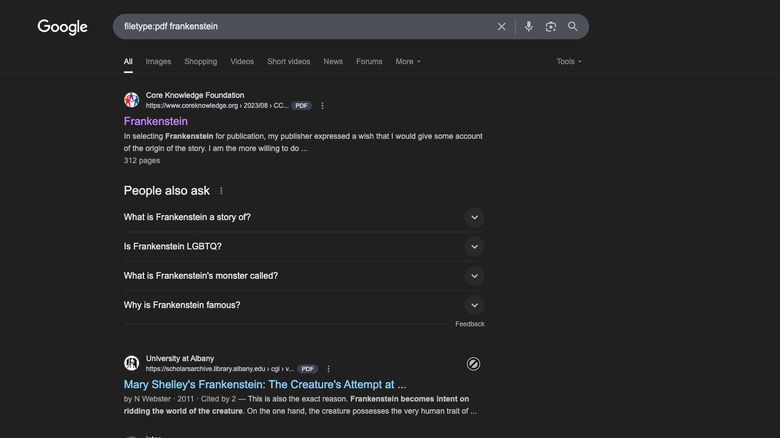Expand the "Is Frankenstein LGBTQ?" question

tap(474, 246)
